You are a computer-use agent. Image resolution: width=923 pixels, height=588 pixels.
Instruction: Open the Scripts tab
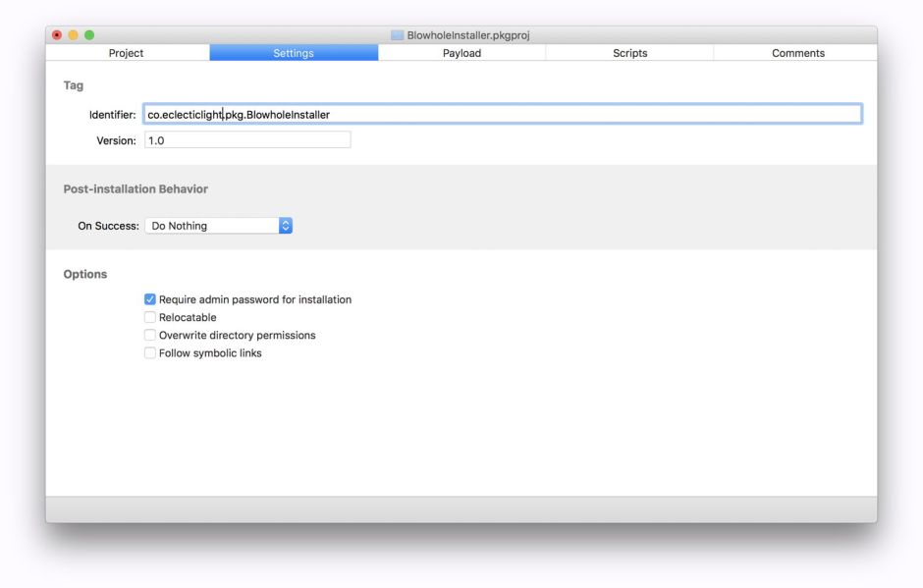coord(629,53)
